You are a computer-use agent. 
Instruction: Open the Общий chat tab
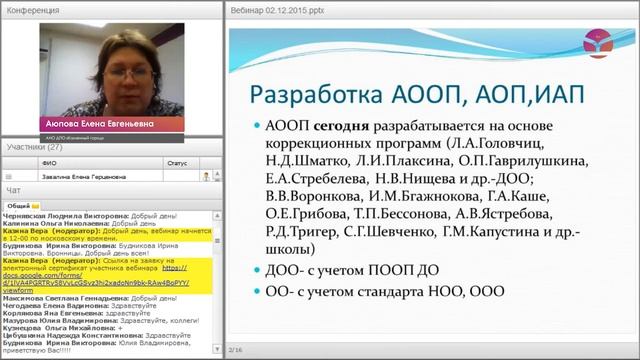(22, 206)
